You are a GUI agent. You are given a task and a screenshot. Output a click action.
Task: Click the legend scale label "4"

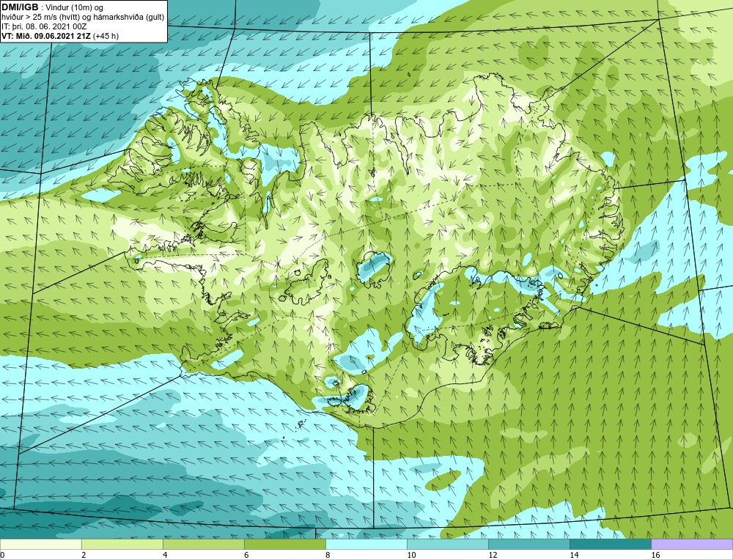point(165,555)
